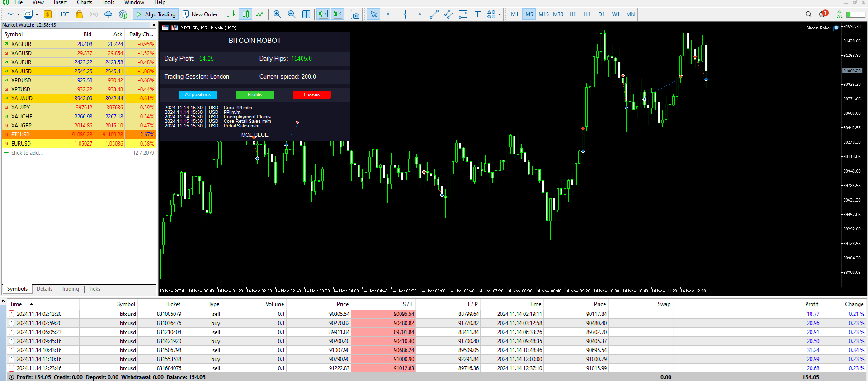
Task: Open the Insert menu
Action: click(x=60, y=3)
